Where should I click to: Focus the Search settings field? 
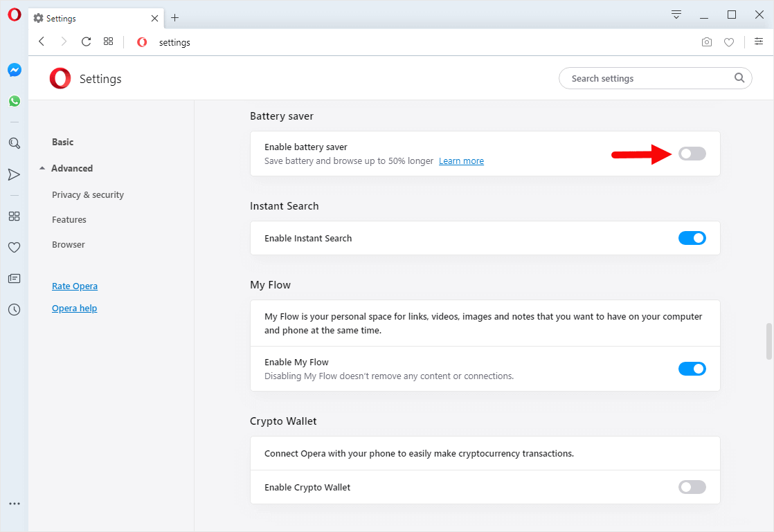tap(655, 78)
